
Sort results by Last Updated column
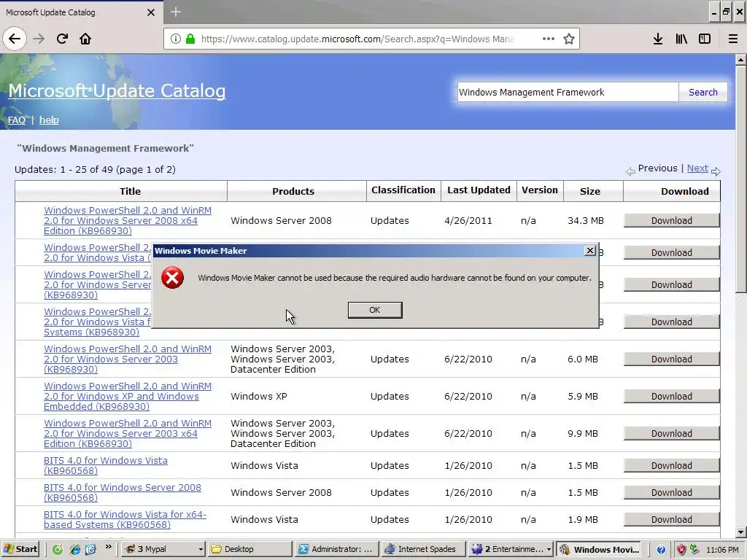tap(479, 190)
